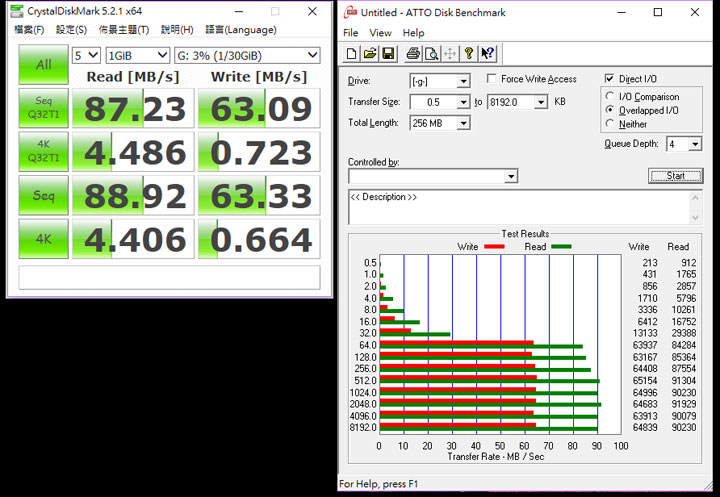Click the context help arrow-question icon

[488, 54]
